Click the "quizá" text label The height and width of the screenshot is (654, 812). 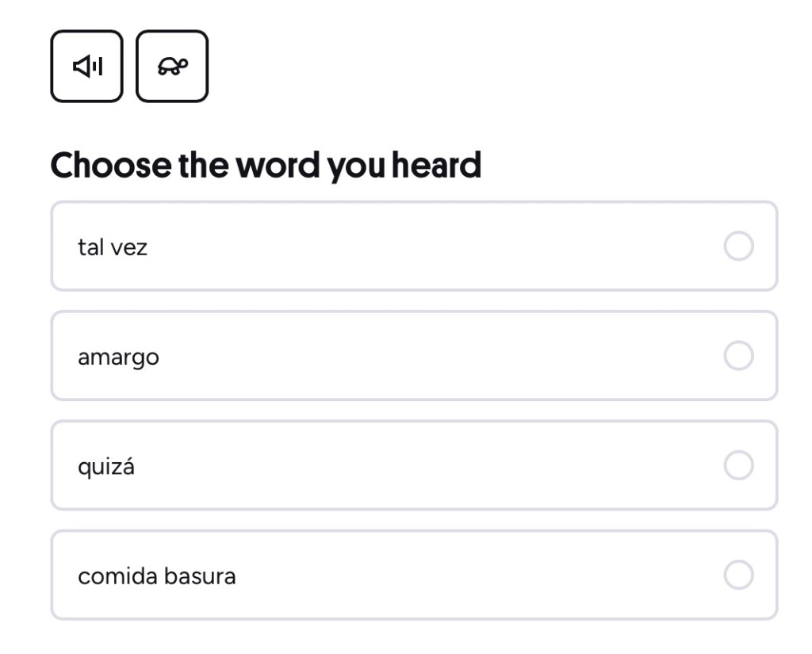(106, 467)
